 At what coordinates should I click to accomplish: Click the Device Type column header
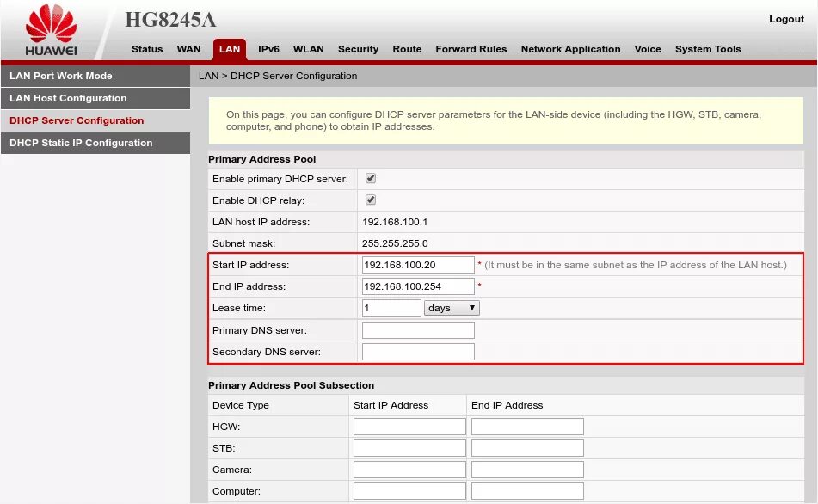point(241,405)
